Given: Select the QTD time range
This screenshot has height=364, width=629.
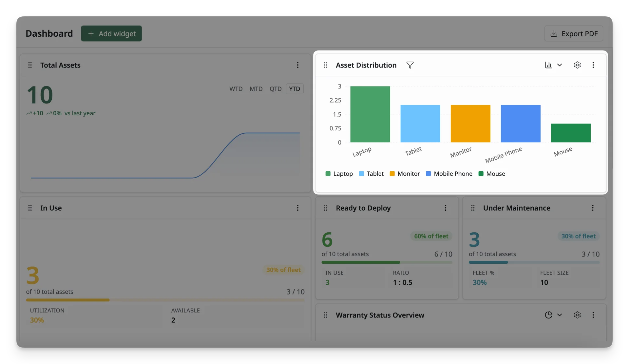Looking at the screenshot, I should click(x=276, y=89).
